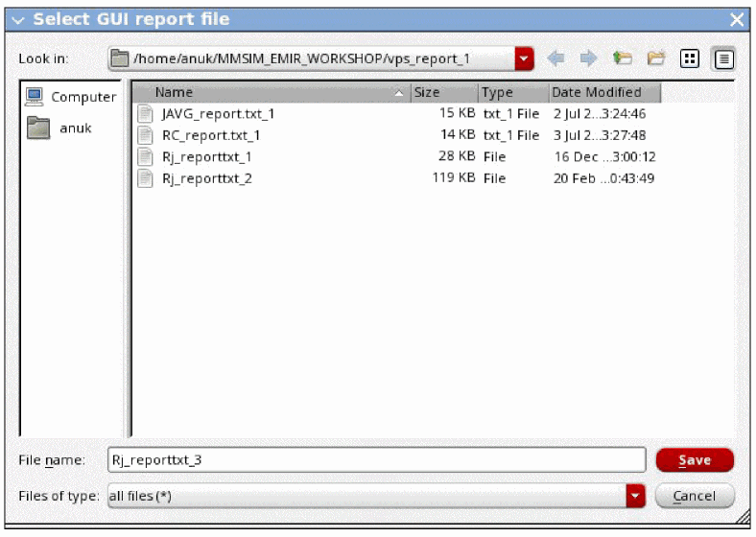Click the 15 KB size cell
756x537 pixels.
[457, 113]
